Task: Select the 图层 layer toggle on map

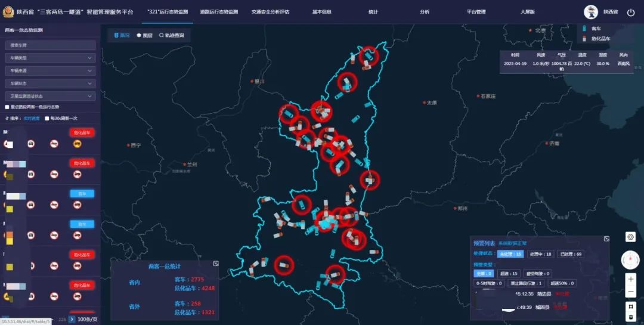Action: (x=144, y=35)
